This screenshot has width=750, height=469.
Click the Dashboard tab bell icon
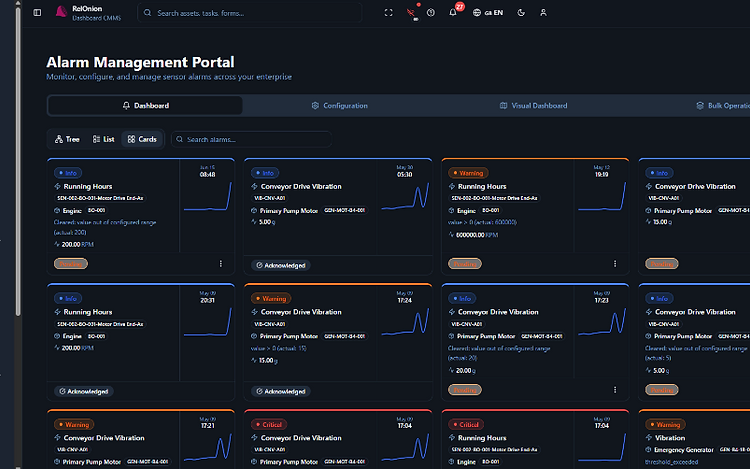(126, 106)
